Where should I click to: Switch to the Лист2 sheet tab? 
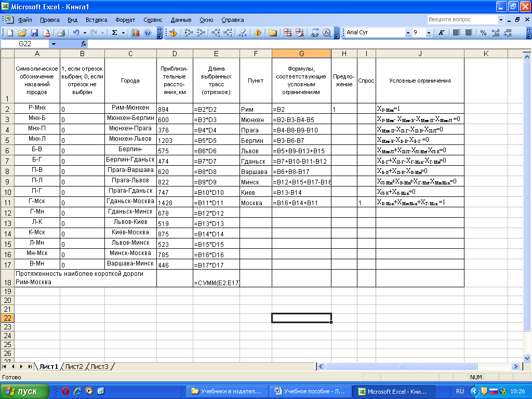pyautogui.click(x=73, y=366)
